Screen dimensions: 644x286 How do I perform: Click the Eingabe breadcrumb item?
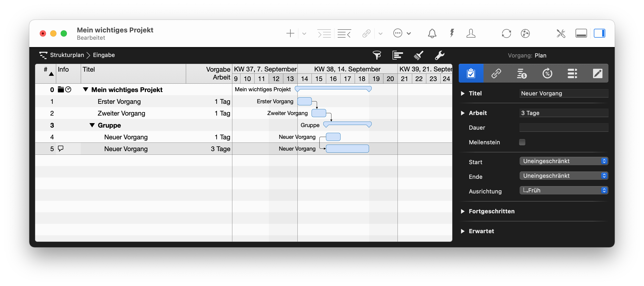[x=104, y=55]
